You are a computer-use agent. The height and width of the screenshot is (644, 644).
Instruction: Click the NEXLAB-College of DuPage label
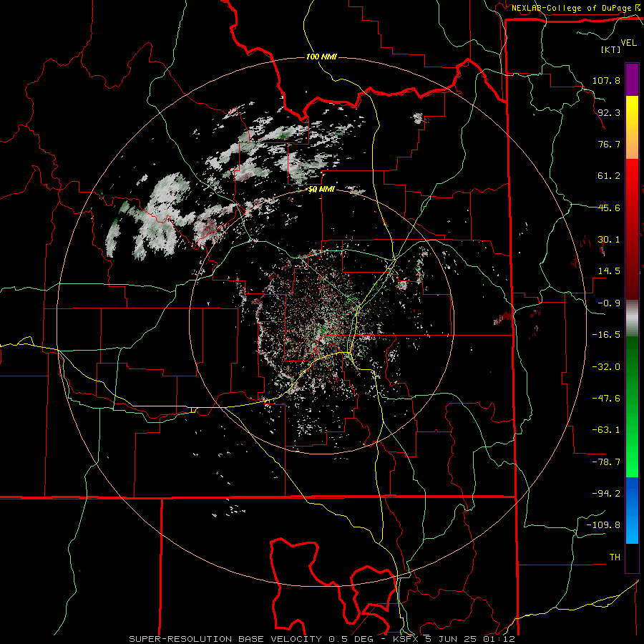pyautogui.click(x=572, y=8)
